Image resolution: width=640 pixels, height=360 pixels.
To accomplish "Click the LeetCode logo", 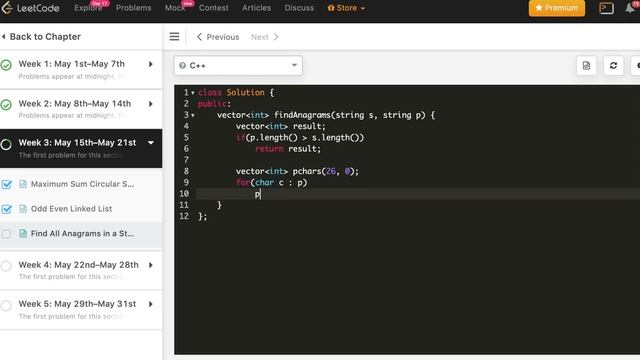I will tap(30, 8).
